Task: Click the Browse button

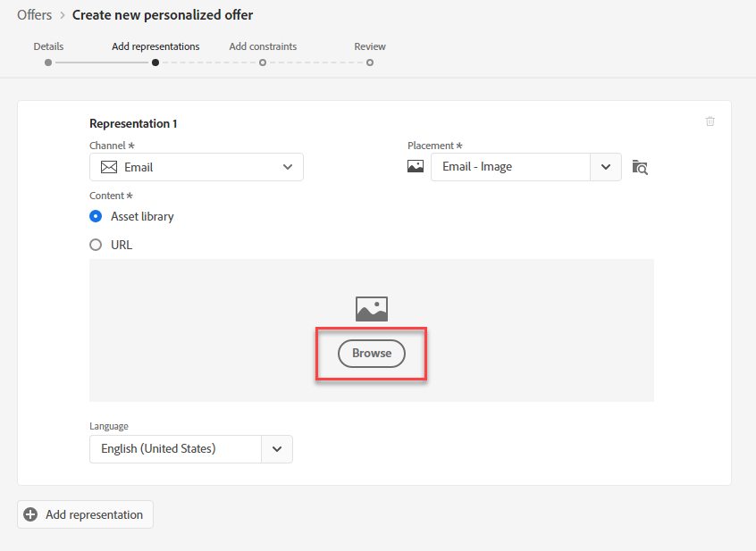Action: 371,354
